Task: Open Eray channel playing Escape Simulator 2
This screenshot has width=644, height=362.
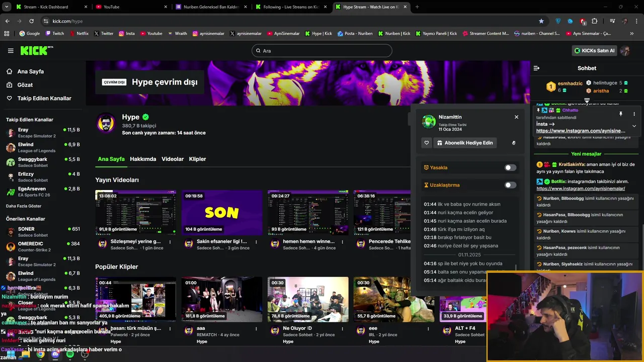Action: pyautogui.click(x=43, y=133)
